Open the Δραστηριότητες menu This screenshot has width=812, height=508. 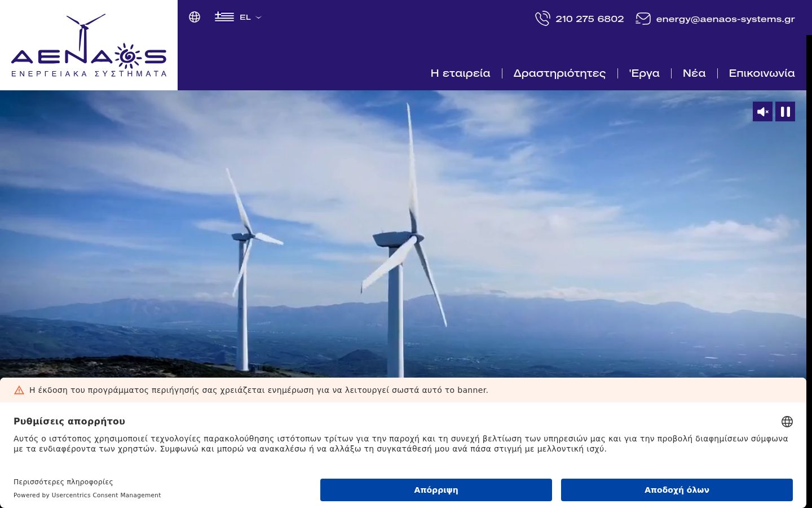click(559, 73)
